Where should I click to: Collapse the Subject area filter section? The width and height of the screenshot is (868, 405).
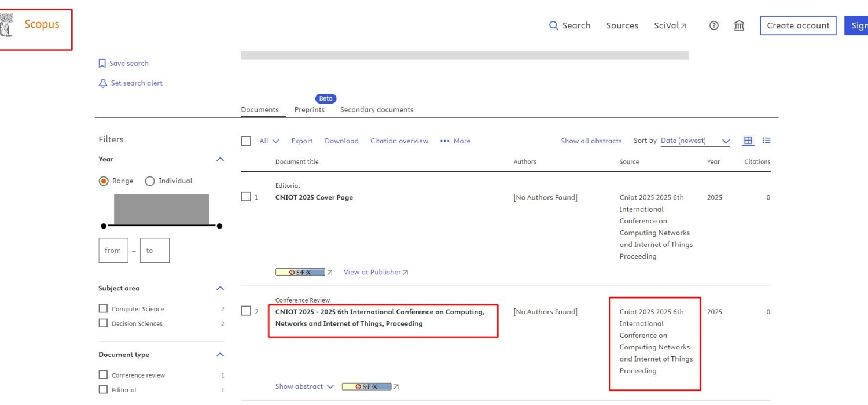tap(220, 288)
